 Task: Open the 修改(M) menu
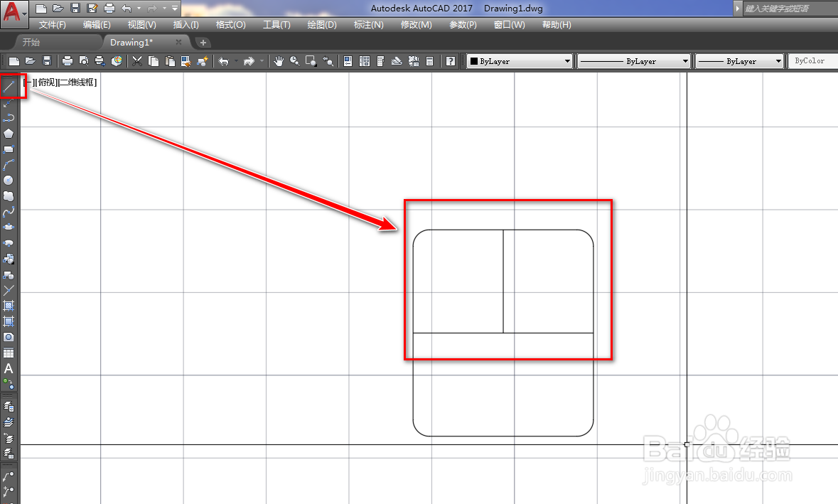pyautogui.click(x=417, y=25)
